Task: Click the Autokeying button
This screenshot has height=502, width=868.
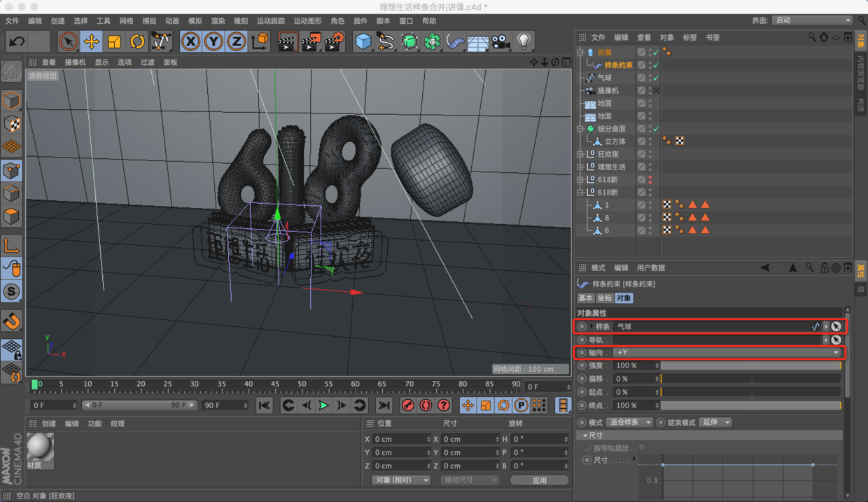Action: [x=426, y=405]
